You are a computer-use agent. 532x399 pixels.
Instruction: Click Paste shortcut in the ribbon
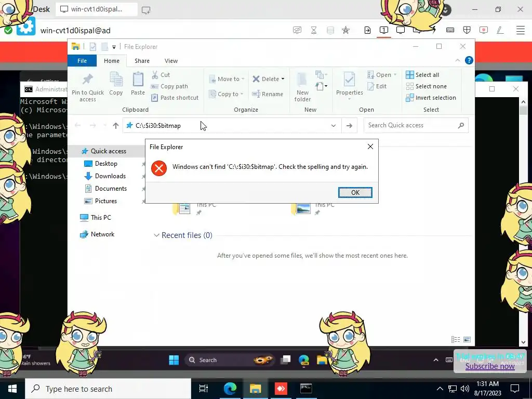(x=175, y=98)
